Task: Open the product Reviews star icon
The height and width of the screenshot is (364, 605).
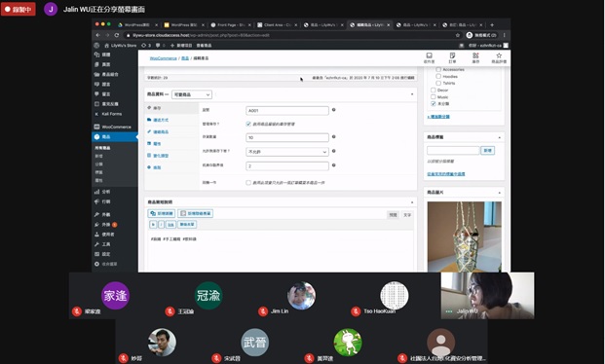Action: pyautogui.click(x=499, y=57)
